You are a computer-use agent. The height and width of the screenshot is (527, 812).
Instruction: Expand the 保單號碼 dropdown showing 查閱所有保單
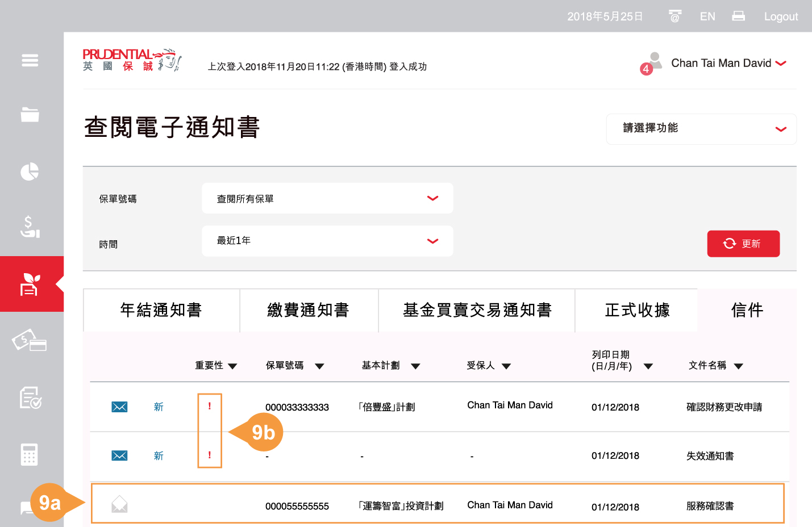(327, 199)
